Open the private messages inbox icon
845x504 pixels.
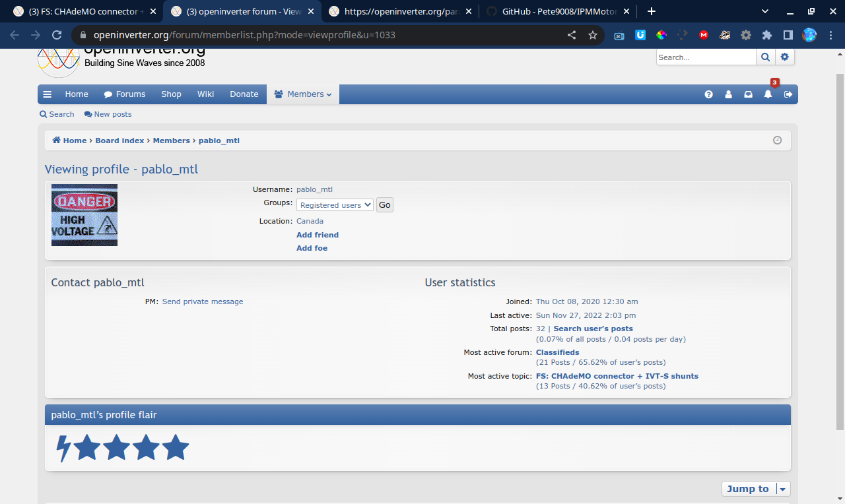[x=748, y=94]
